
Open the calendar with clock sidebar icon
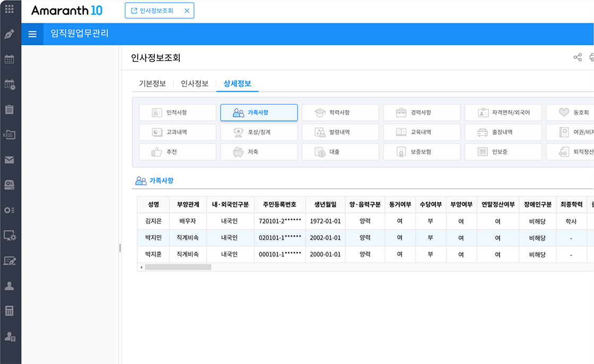tap(10, 84)
